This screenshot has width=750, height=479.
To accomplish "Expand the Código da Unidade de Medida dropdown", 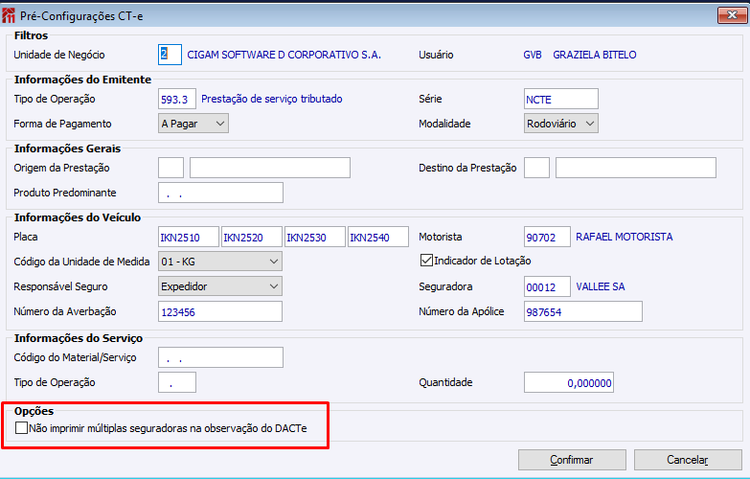I will (220, 261).
